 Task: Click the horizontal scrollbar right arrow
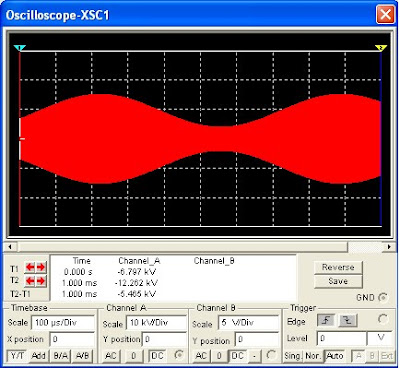[389, 247]
